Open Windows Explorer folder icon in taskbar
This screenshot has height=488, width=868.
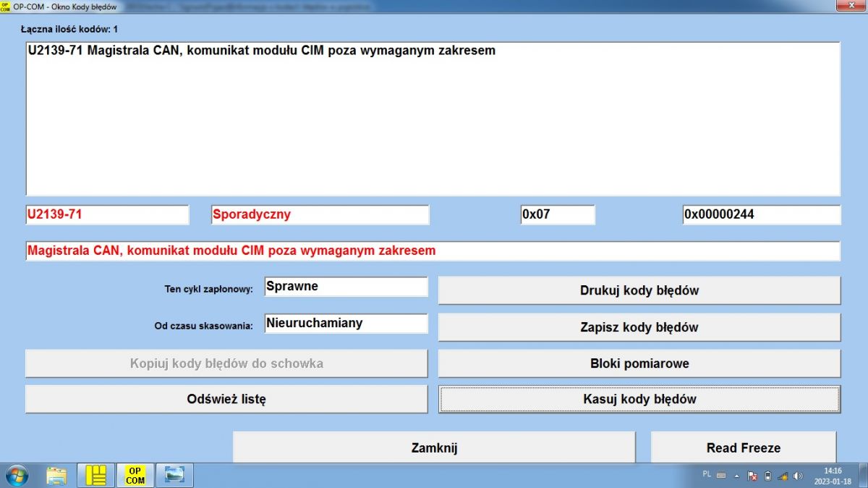pos(56,476)
